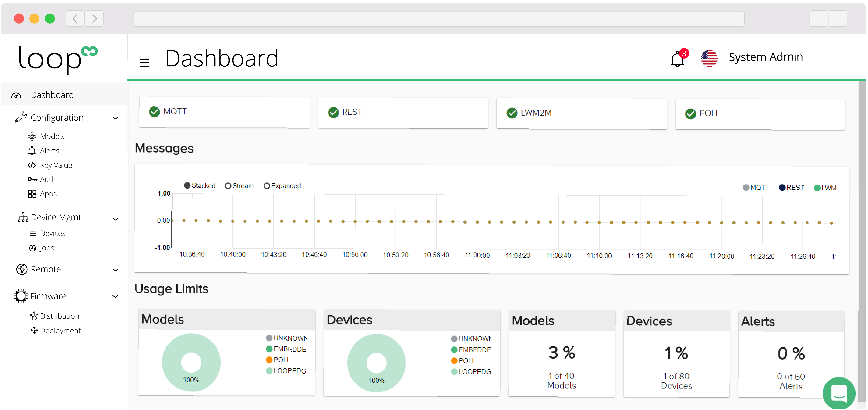
Task: Open Distribution under Firmware
Action: [x=60, y=316]
